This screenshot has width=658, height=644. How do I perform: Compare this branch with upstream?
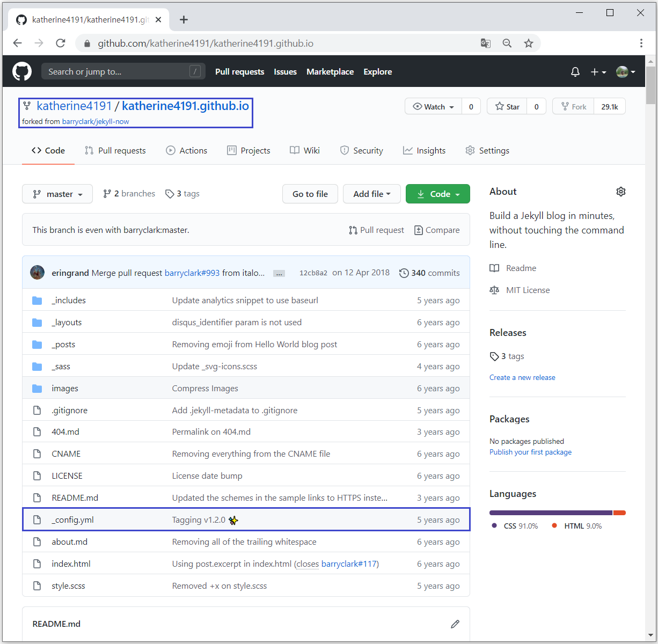437,230
